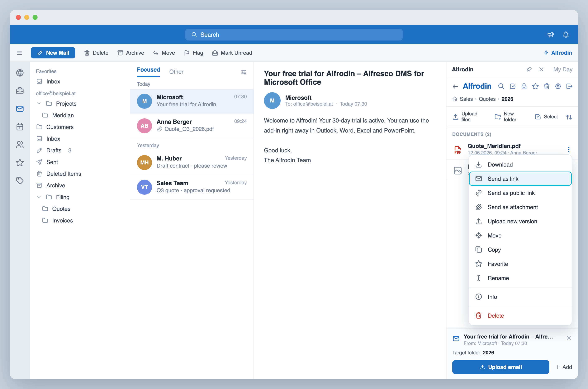Screen dimensions: 588x389
Task: Flag the selected message
Action: click(x=194, y=53)
